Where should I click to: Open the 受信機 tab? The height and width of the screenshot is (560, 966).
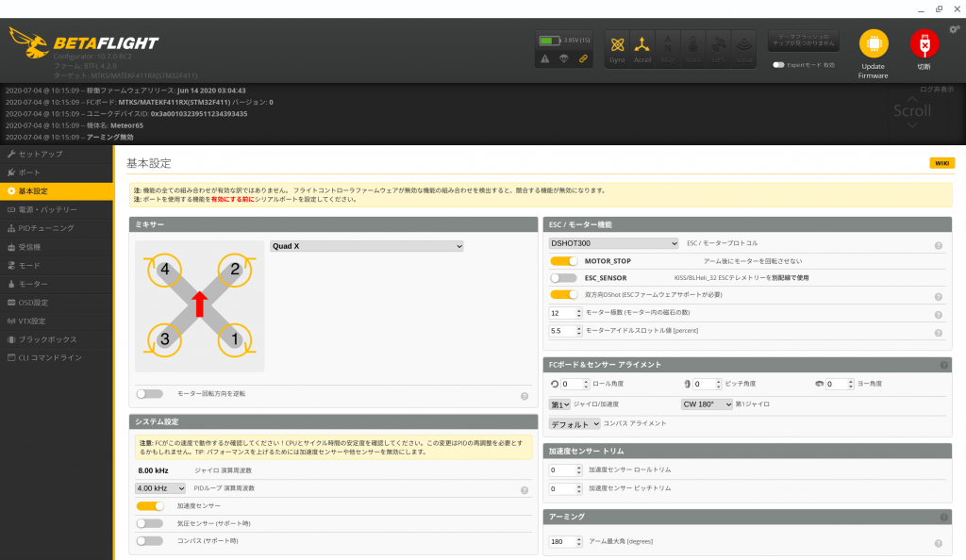tap(57, 247)
